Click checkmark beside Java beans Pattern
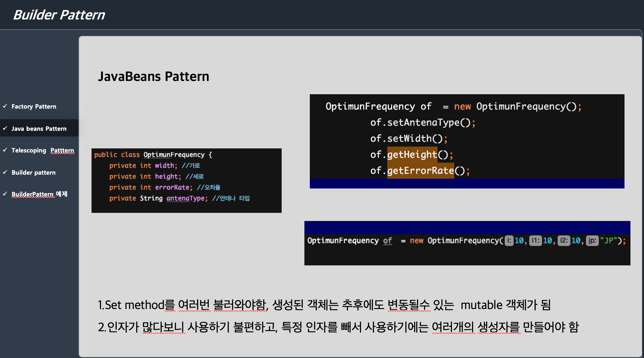 (x=5, y=128)
